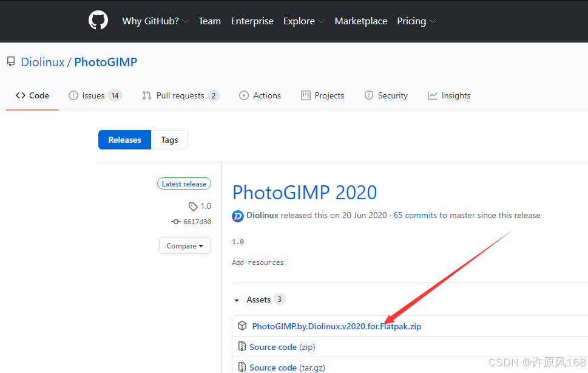588x373 pixels.
Task: Click the Issues circle-exclamation icon
Action: 73,96
